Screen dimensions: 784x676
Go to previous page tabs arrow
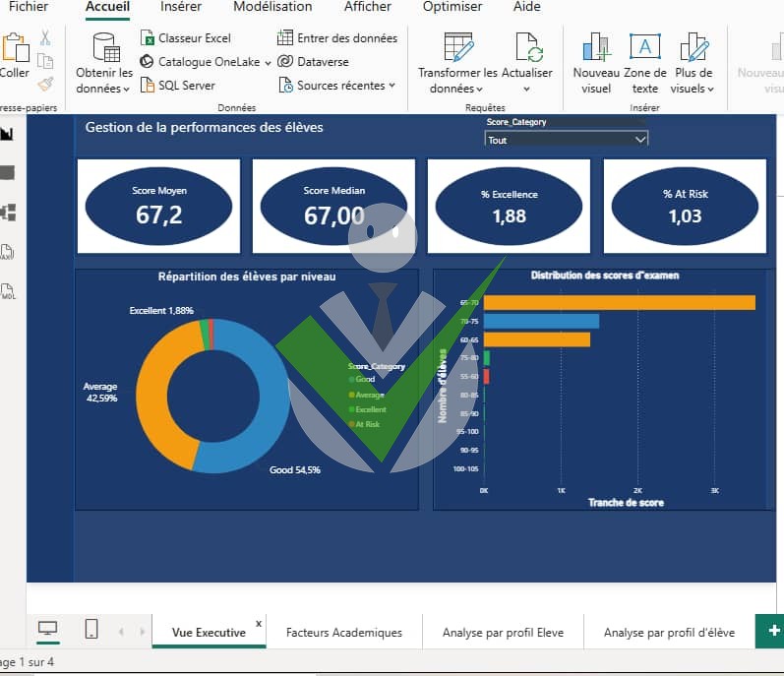121,632
